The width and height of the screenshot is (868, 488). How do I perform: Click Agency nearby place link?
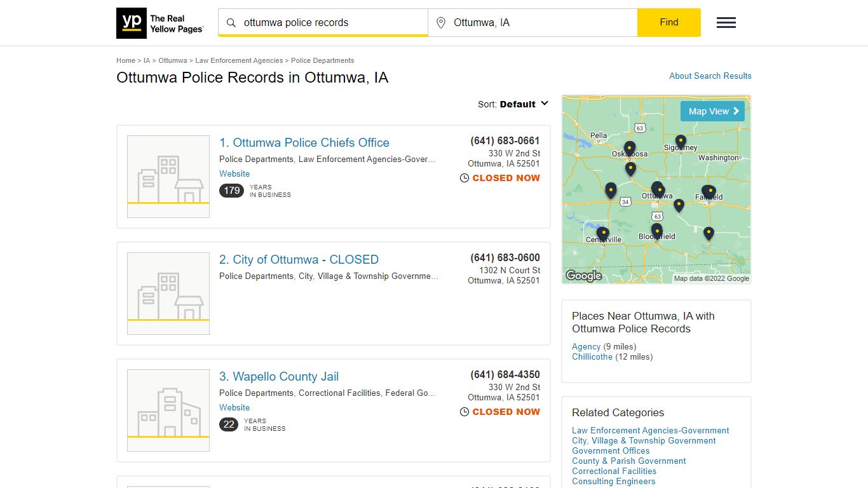point(586,347)
